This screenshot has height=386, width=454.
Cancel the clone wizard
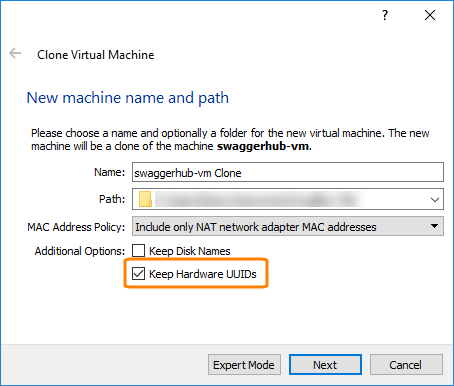click(x=406, y=365)
